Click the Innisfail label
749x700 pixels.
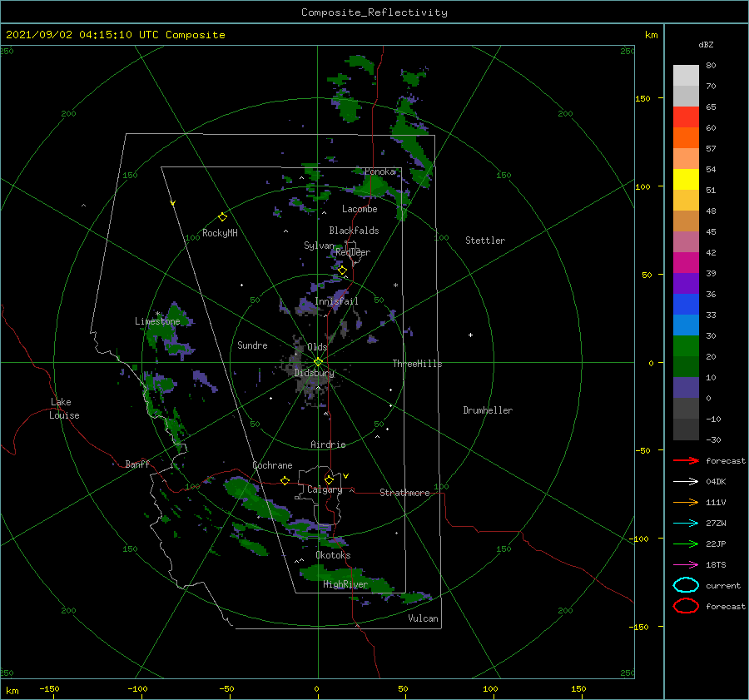tap(336, 301)
